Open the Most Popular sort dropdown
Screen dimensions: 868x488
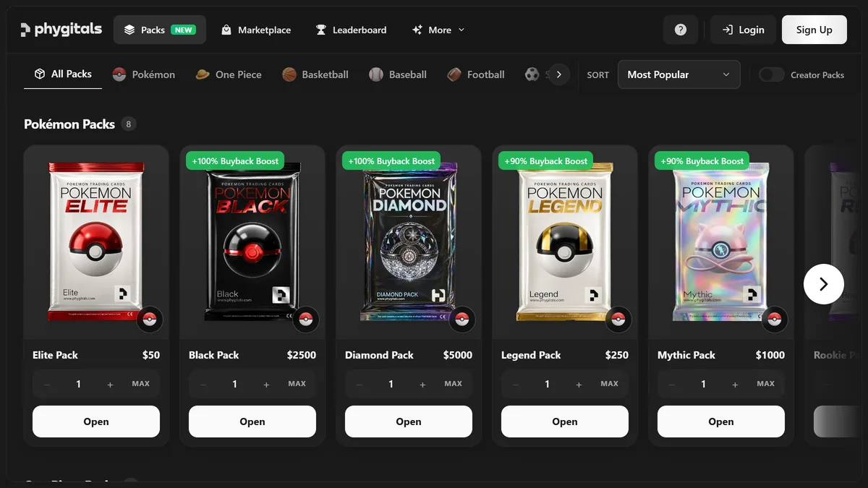click(678, 74)
